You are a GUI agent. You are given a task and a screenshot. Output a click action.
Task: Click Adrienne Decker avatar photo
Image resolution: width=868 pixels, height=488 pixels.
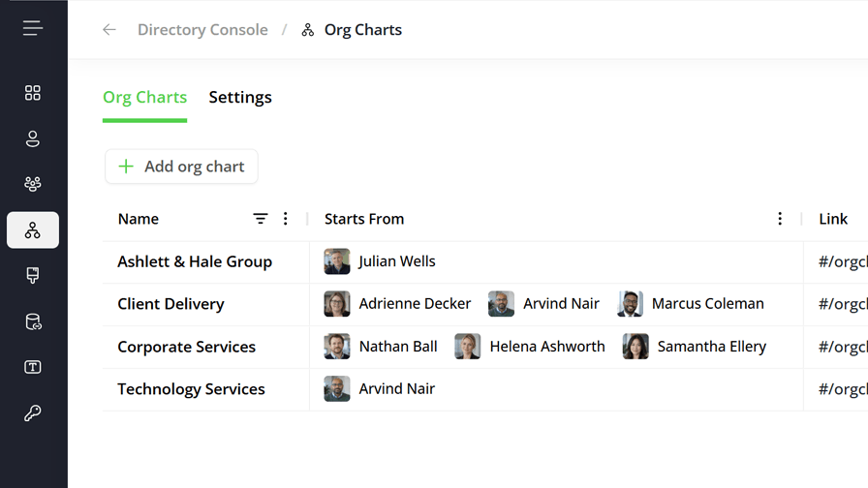(x=337, y=304)
